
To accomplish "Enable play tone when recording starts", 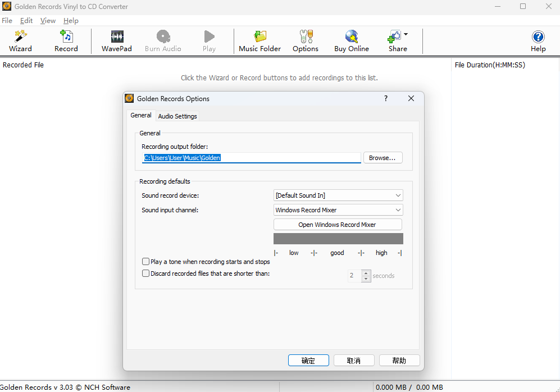I will pyautogui.click(x=146, y=262).
